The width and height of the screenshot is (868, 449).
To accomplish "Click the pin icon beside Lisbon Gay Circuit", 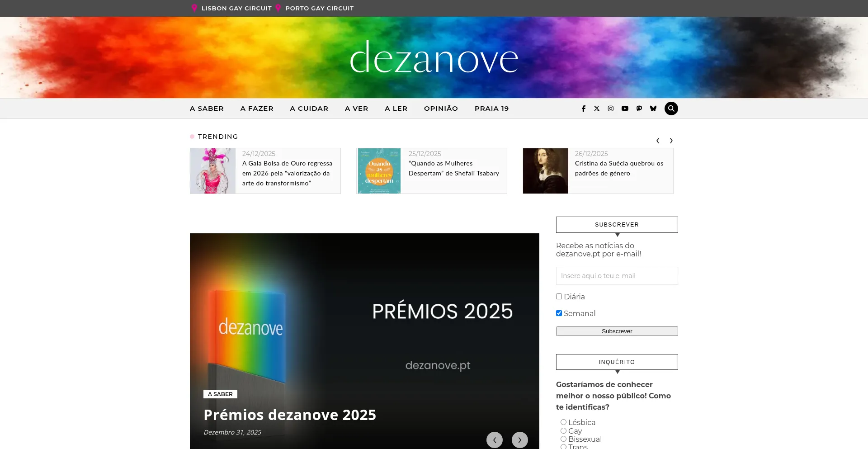I will point(194,8).
